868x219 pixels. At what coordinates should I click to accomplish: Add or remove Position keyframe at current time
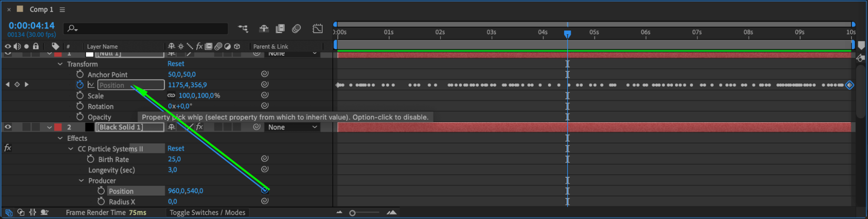coord(17,84)
